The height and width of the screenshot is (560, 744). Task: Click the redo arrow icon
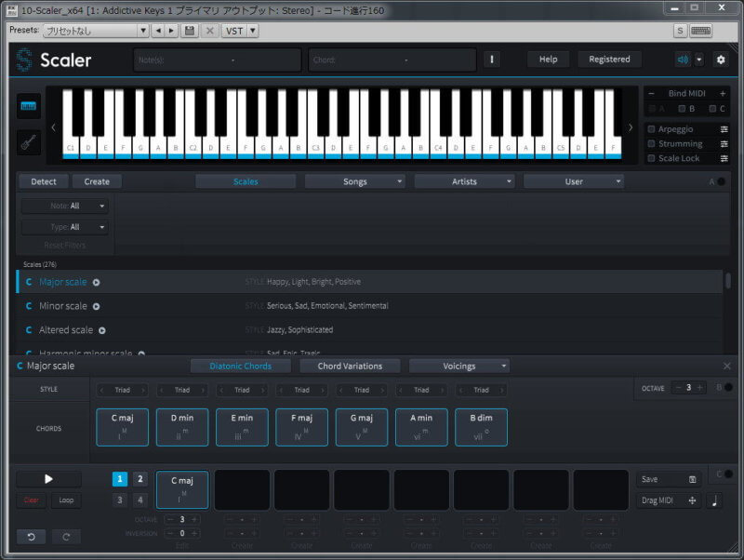[x=66, y=537]
